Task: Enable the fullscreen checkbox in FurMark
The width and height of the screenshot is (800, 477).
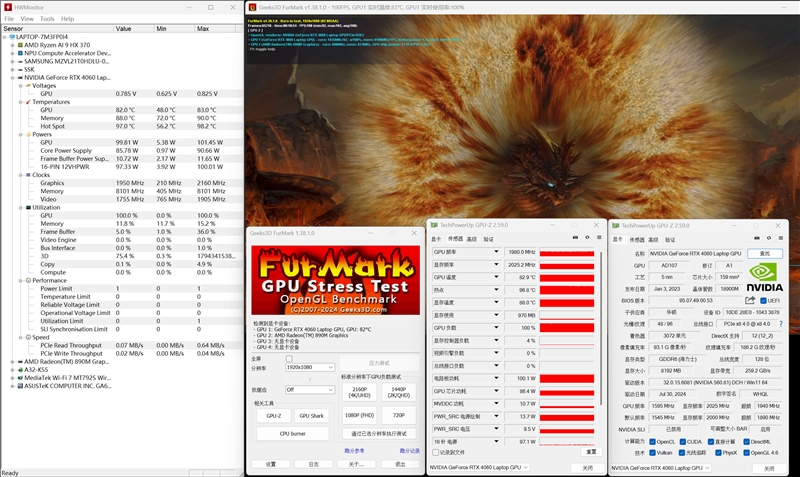Action: (x=289, y=359)
